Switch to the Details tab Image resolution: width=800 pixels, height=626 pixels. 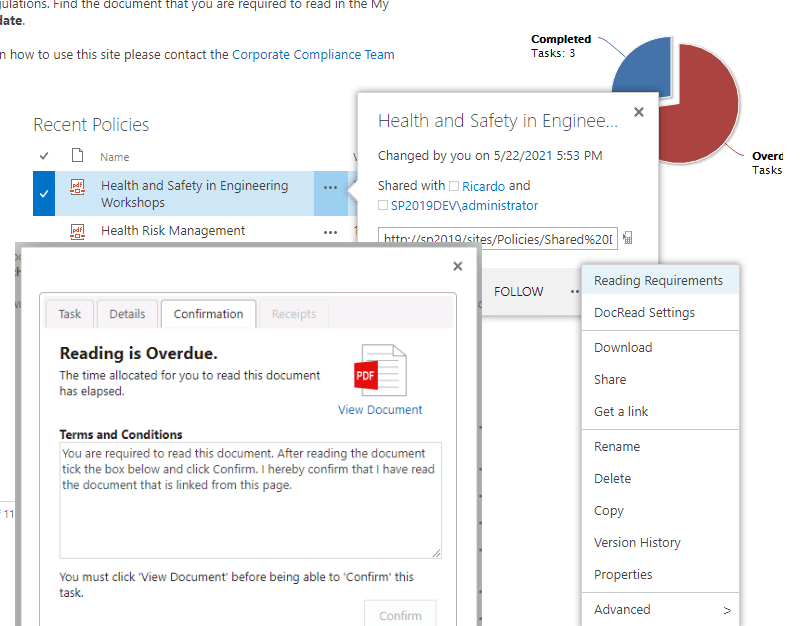click(127, 313)
